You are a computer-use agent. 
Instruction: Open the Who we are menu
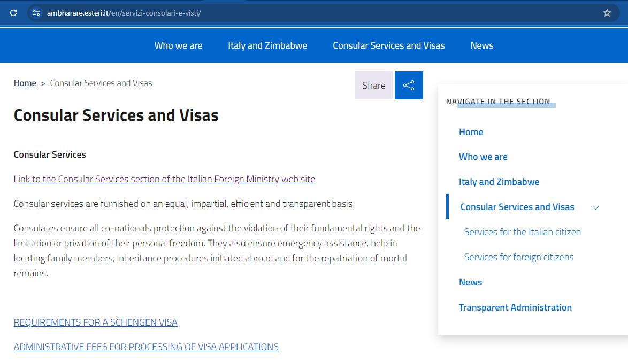[x=178, y=45]
